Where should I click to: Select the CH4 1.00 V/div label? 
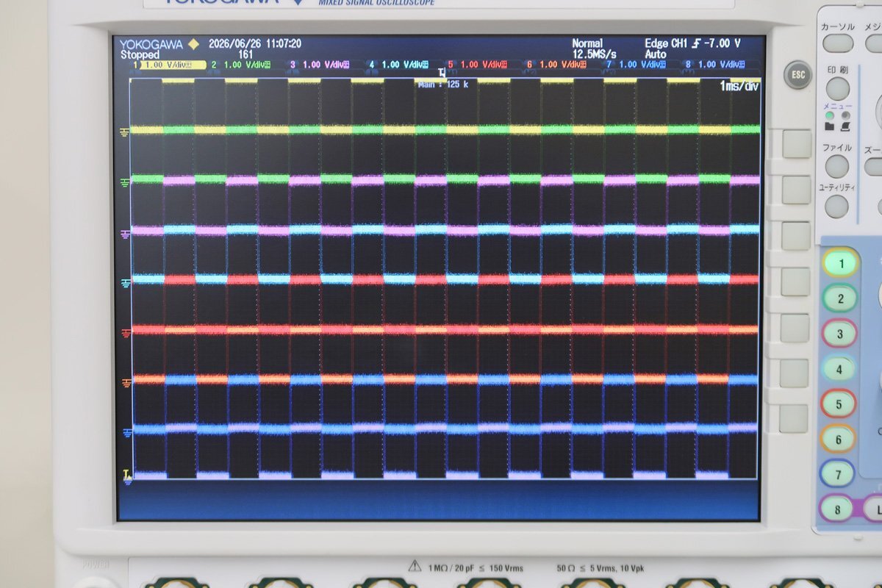tap(404, 65)
